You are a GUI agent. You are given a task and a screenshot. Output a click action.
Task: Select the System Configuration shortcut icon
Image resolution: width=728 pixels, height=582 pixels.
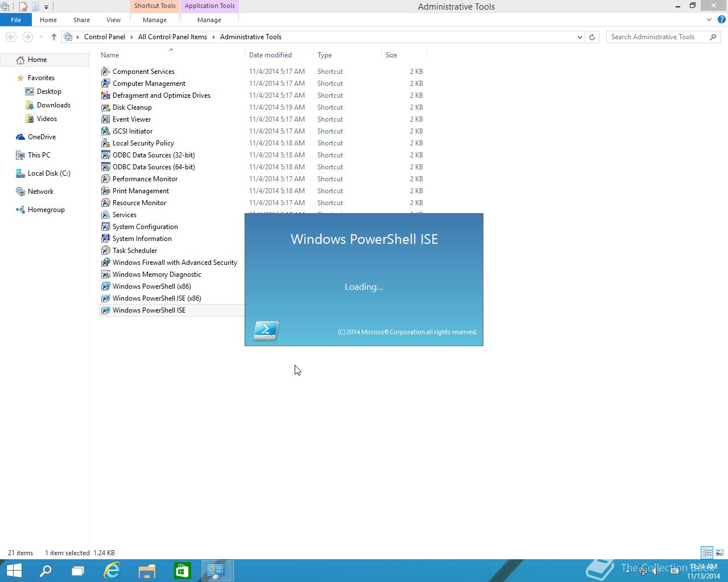[105, 227]
